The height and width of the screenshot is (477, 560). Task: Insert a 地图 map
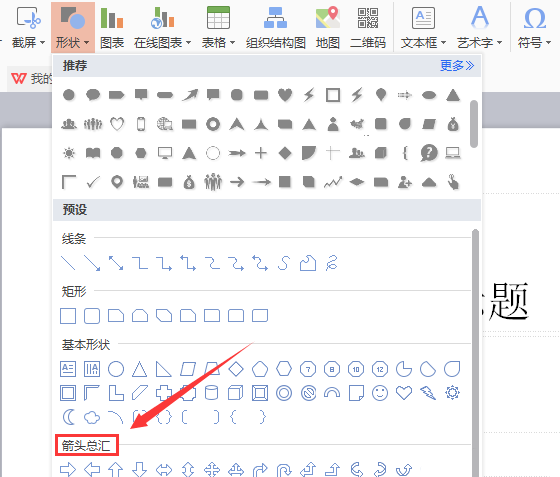328,27
